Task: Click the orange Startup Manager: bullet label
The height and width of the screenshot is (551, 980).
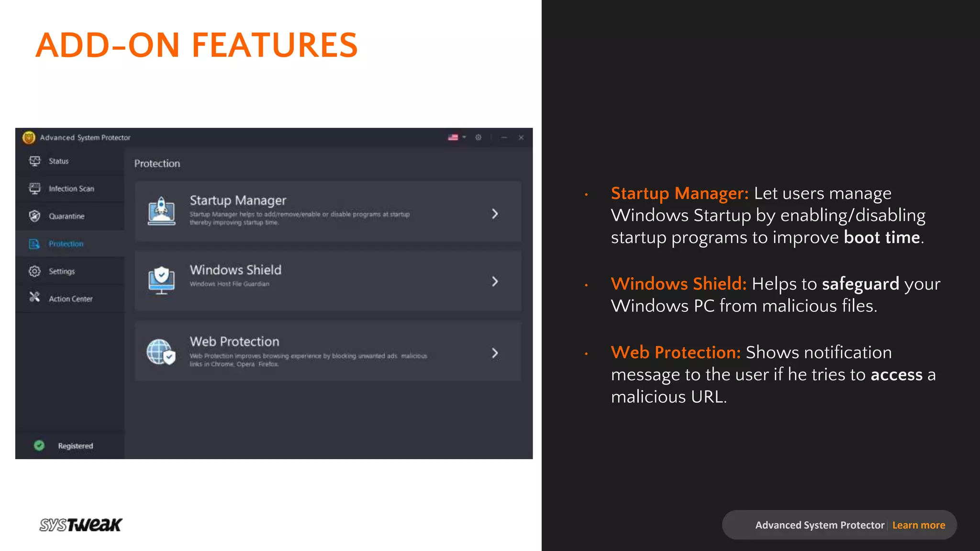Action: coord(679,193)
